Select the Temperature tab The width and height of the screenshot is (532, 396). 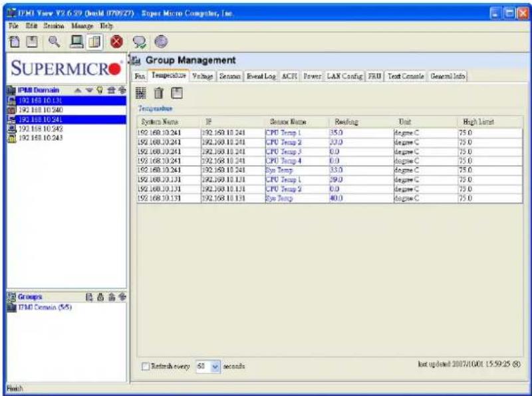[x=169, y=75]
